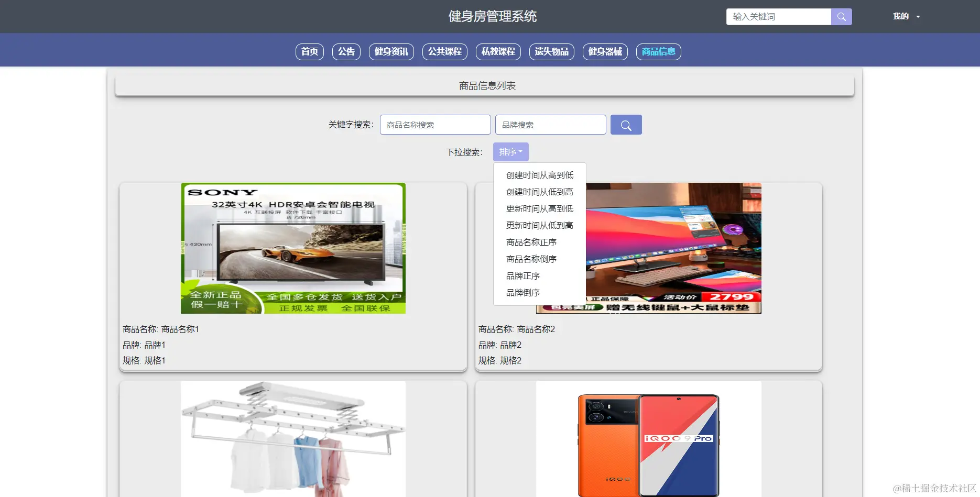Switch to 健身资讯 tab

391,51
